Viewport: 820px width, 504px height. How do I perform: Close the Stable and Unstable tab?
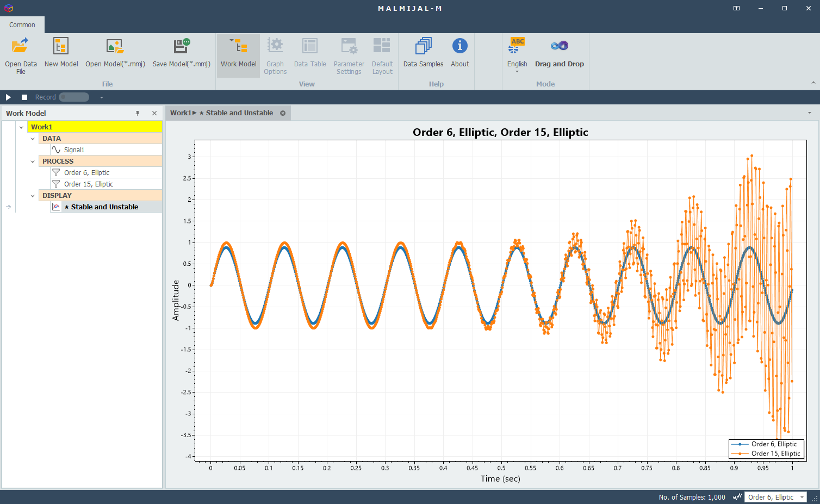pos(283,113)
